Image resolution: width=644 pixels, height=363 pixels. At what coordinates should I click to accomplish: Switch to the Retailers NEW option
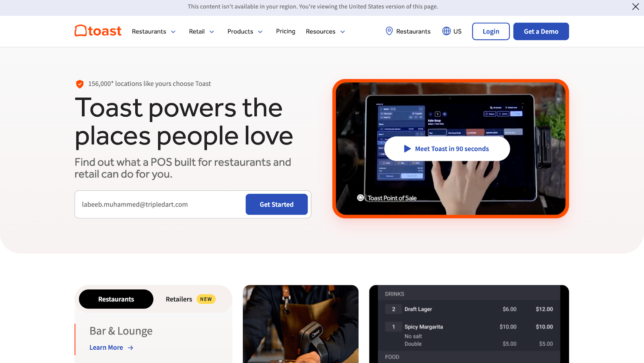point(190,299)
